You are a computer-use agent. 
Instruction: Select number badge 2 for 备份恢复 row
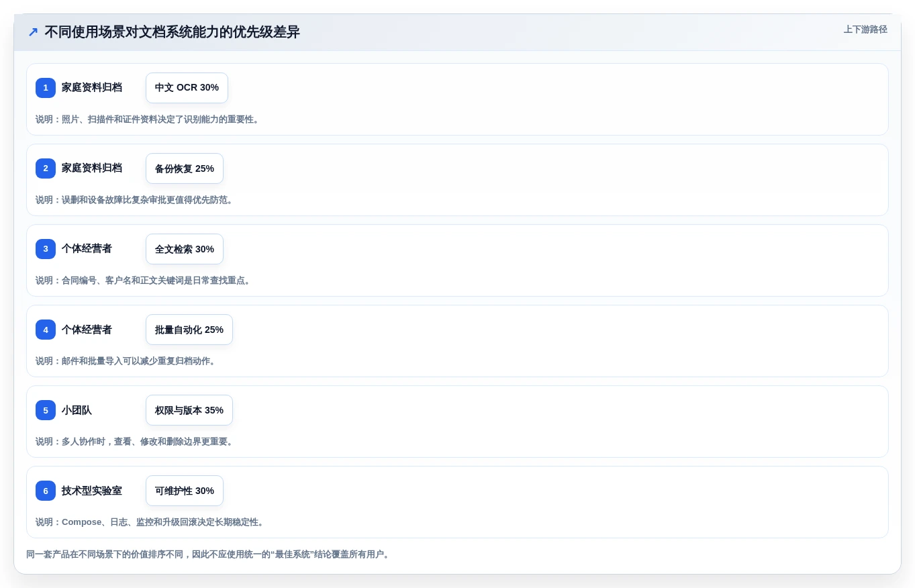[x=46, y=168]
